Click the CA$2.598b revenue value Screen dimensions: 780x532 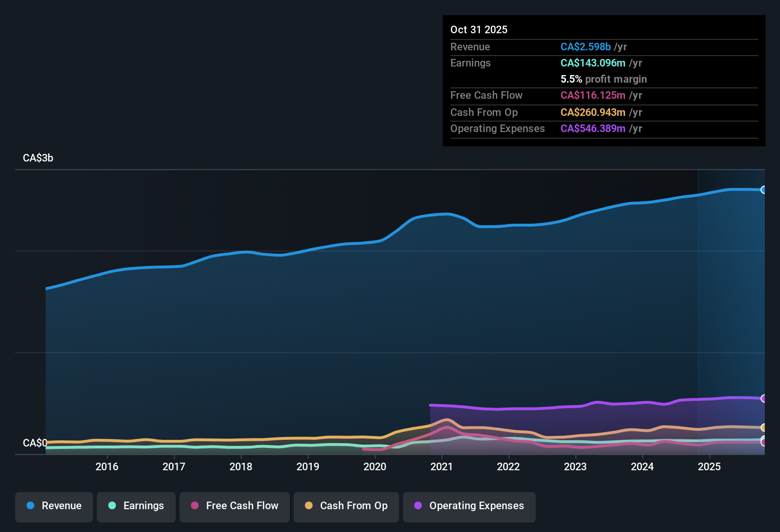point(586,47)
